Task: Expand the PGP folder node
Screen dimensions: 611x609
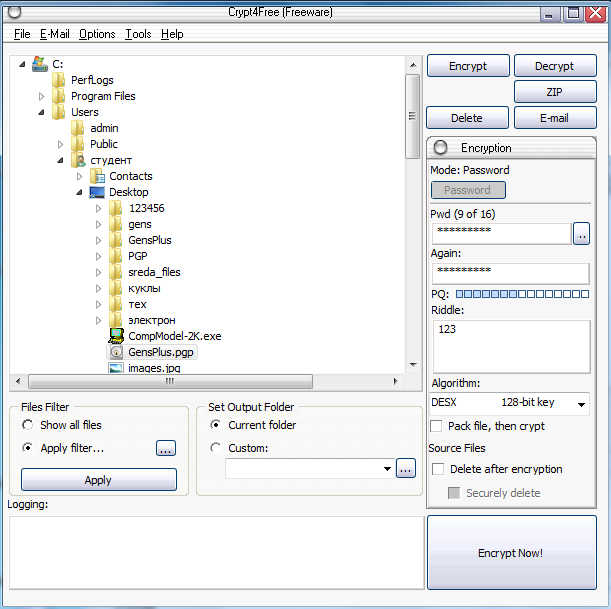Action: click(x=98, y=256)
